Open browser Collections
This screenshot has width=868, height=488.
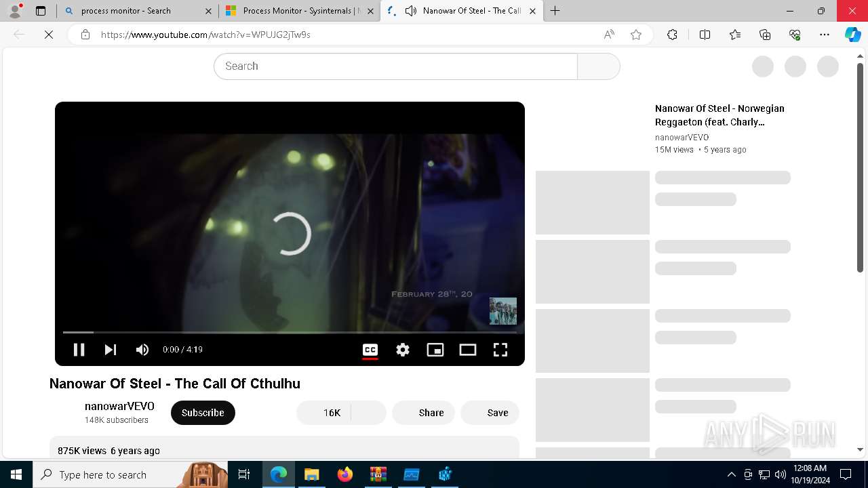(x=765, y=35)
